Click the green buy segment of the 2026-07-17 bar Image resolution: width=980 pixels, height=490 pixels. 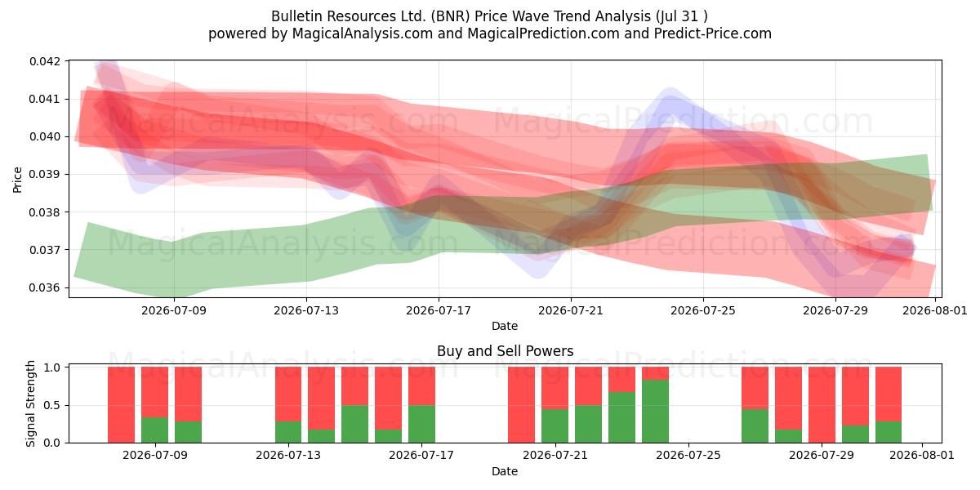[421, 424]
